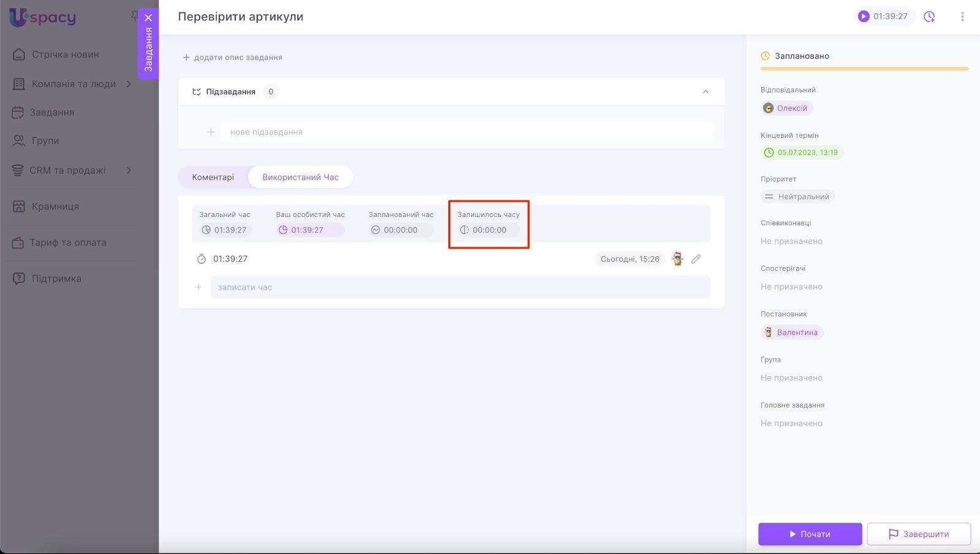Close the task panel with X icon
This screenshot has width=980, height=554.
(x=148, y=18)
